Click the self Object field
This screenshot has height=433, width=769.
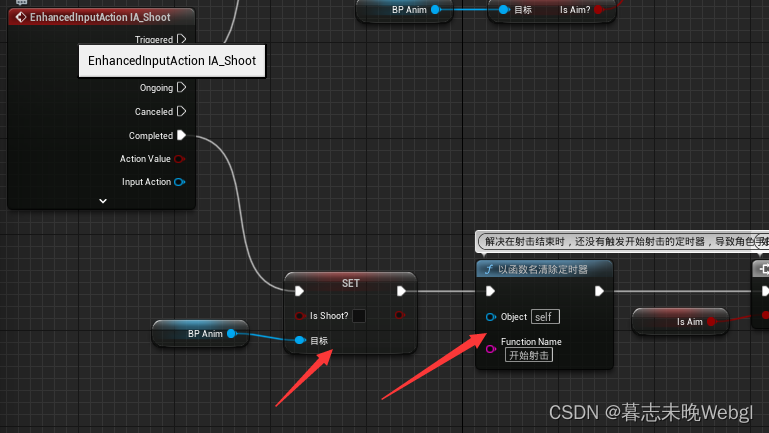(545, 317)
